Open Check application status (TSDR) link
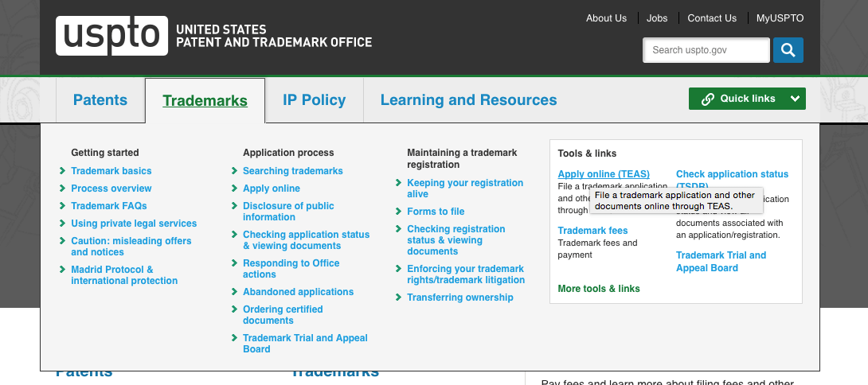Image resolution: width=868 pixels, height=385 pixels. (732, 174)
